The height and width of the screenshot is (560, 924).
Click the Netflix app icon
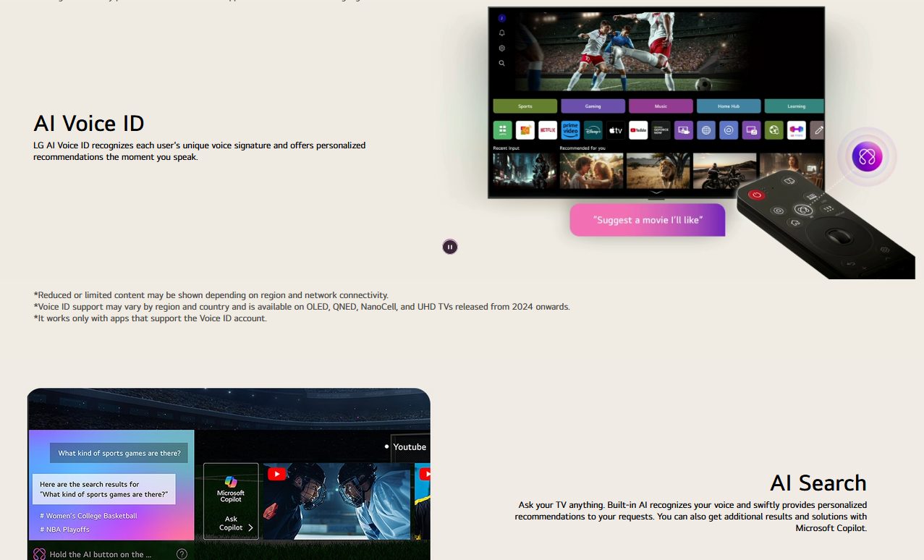[548, 130]
